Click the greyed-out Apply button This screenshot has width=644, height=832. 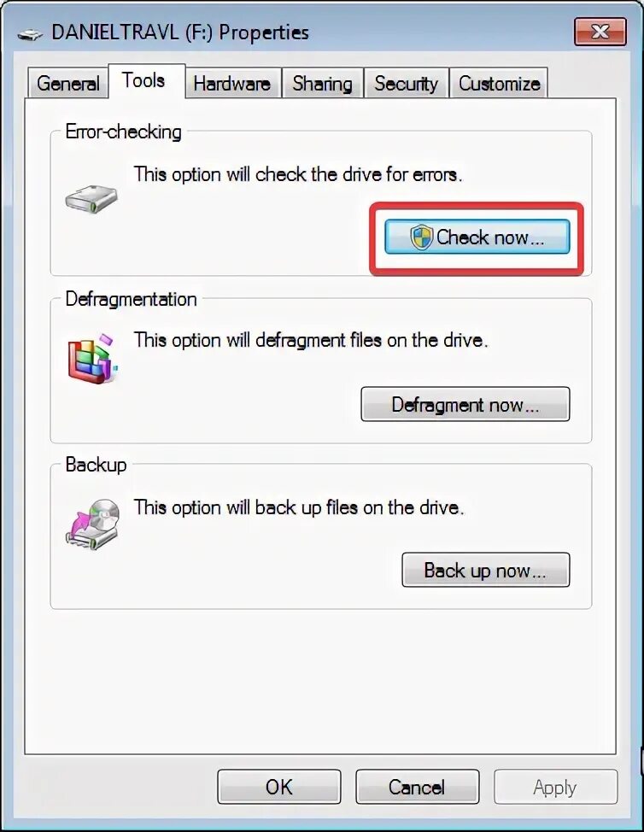(555, 787)
